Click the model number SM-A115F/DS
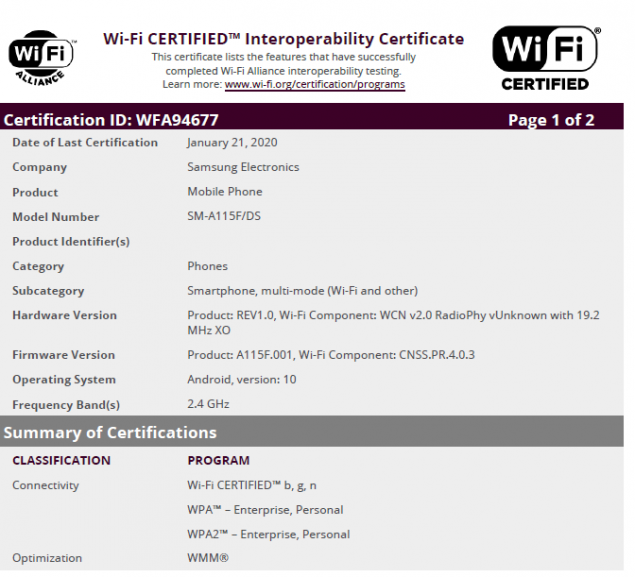 tap(229, 217)
